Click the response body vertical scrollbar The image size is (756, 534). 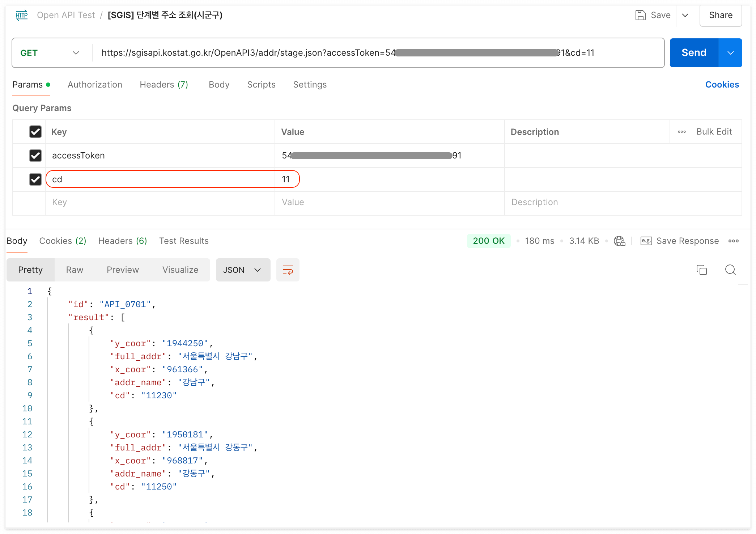742,398
